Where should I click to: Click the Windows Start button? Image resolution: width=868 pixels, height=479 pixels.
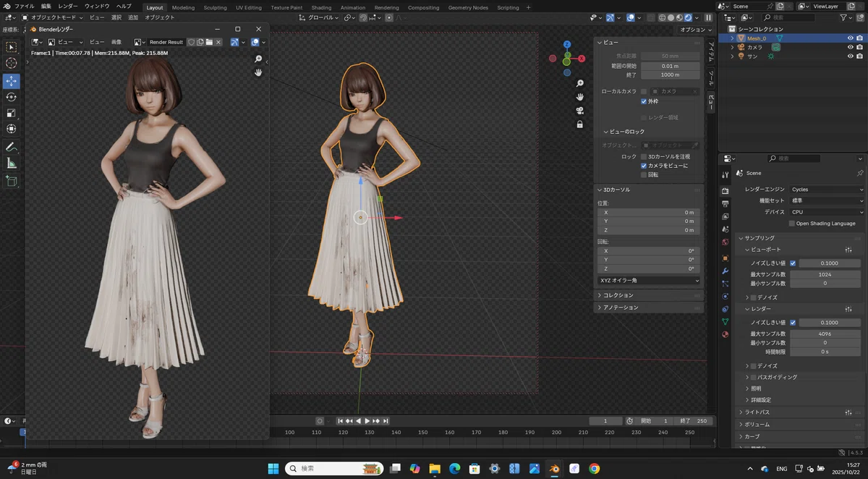[x=273, y=468]
